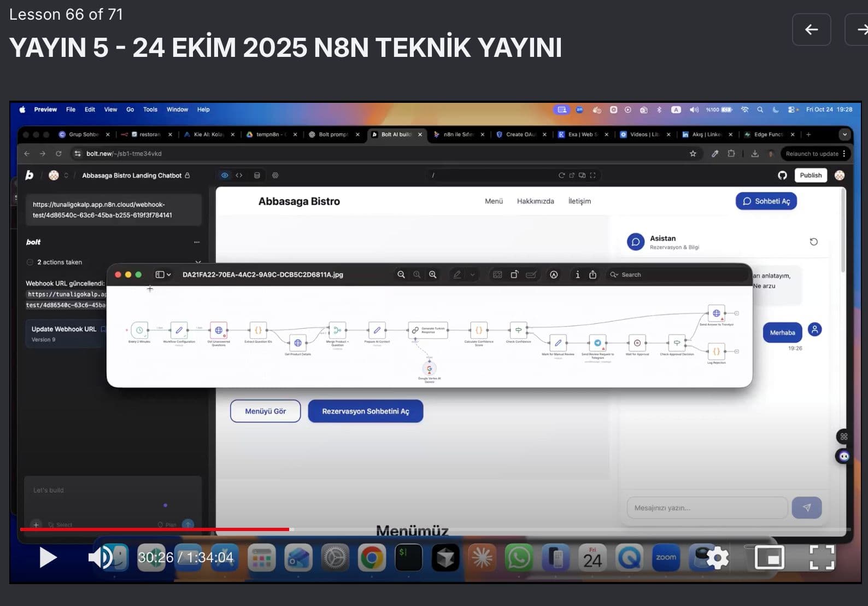Image resolution: width=868 pixels, height=606 pixels.
Task: Bookmark the page with star icon
Action: [x=693, y=154]
